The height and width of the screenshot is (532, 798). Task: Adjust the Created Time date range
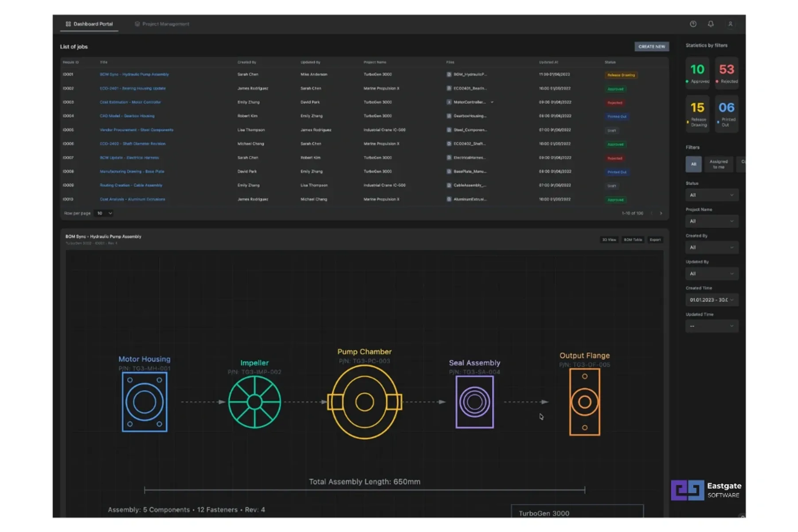click(x=712, y=300)
